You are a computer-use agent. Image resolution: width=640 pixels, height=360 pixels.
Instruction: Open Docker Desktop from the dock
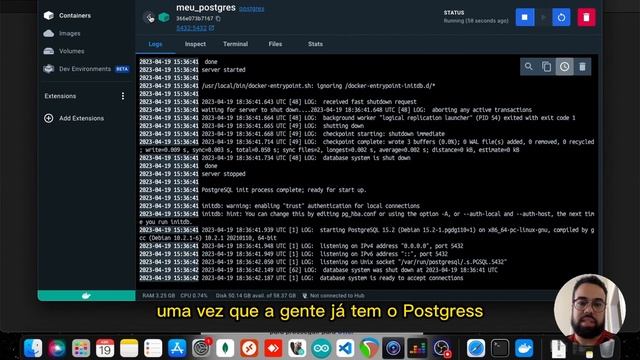click(524, 348)
